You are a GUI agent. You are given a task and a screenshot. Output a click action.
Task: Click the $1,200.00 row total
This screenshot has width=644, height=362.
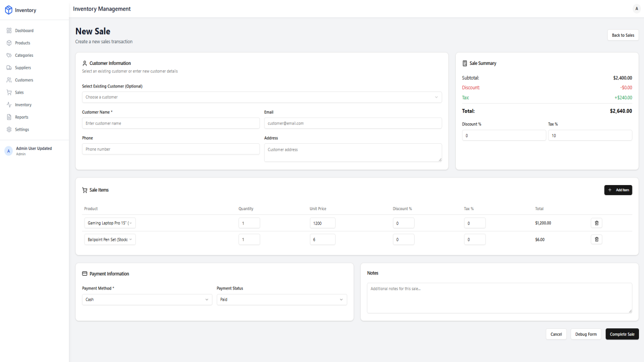click(x=543, y=223)
